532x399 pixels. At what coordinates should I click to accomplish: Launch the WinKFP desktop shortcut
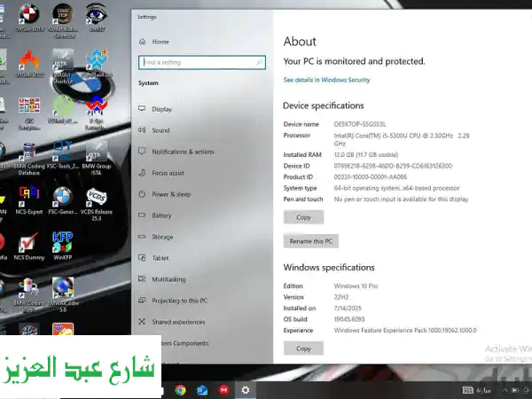tap(63, 246)
